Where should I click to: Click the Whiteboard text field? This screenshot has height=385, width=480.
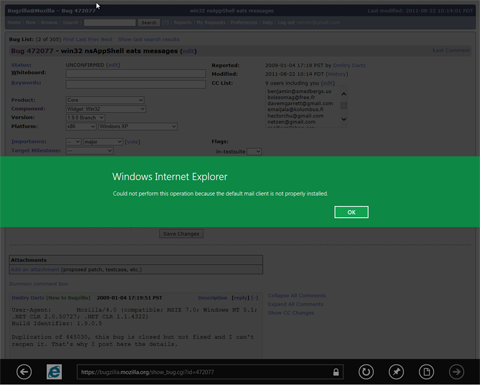point(136,73)
